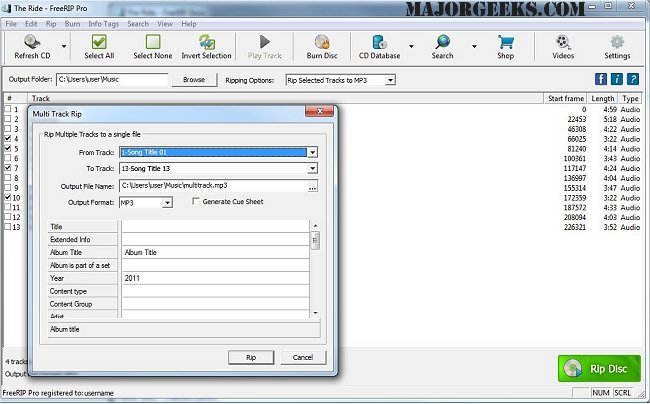Screen dimensions: 650x404
Task: Click the Extended Info value field
Action: (x=216, y=239)
